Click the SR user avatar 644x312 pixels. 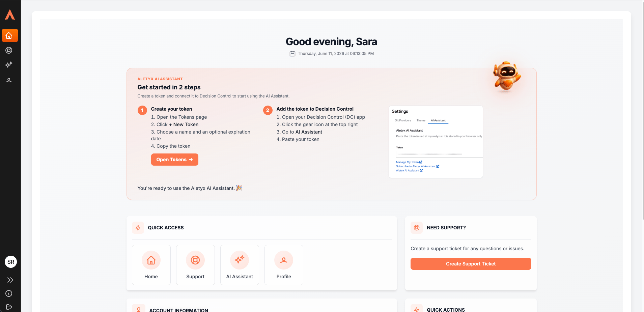pyautogui.click(x=11, y=262)
